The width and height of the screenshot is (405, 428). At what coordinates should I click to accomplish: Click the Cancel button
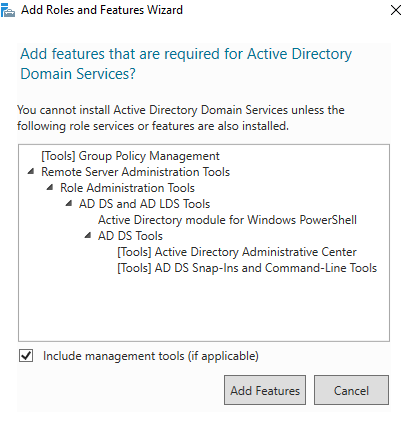click(351, 390)
